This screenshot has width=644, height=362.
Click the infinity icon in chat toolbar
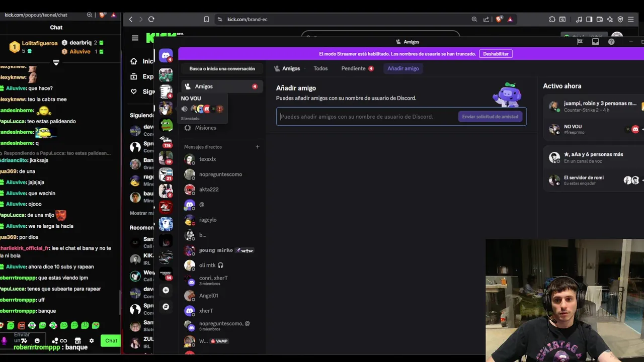(x=63, y=340)
